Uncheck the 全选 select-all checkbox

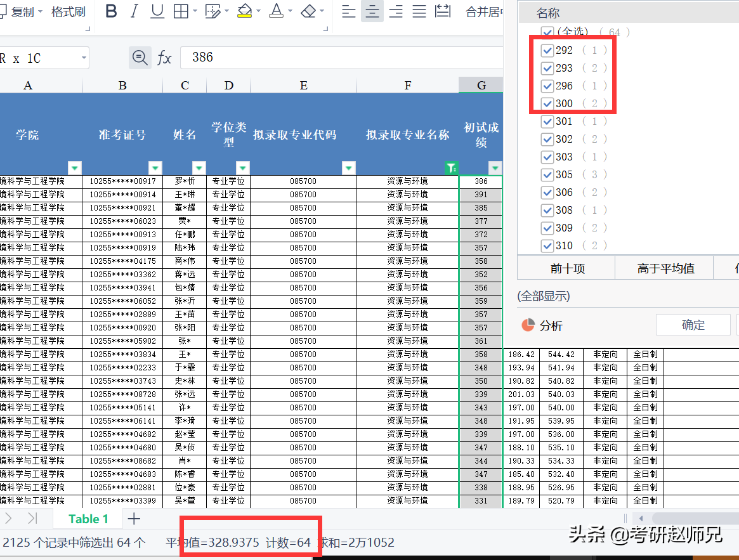(x=547, y=32)
